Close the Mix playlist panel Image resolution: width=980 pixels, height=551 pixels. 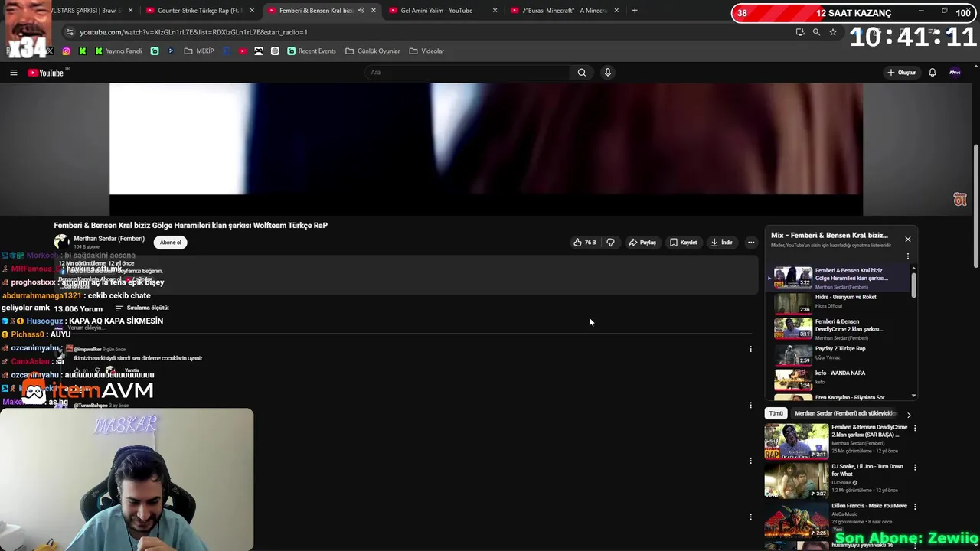(x=908, y=240)
